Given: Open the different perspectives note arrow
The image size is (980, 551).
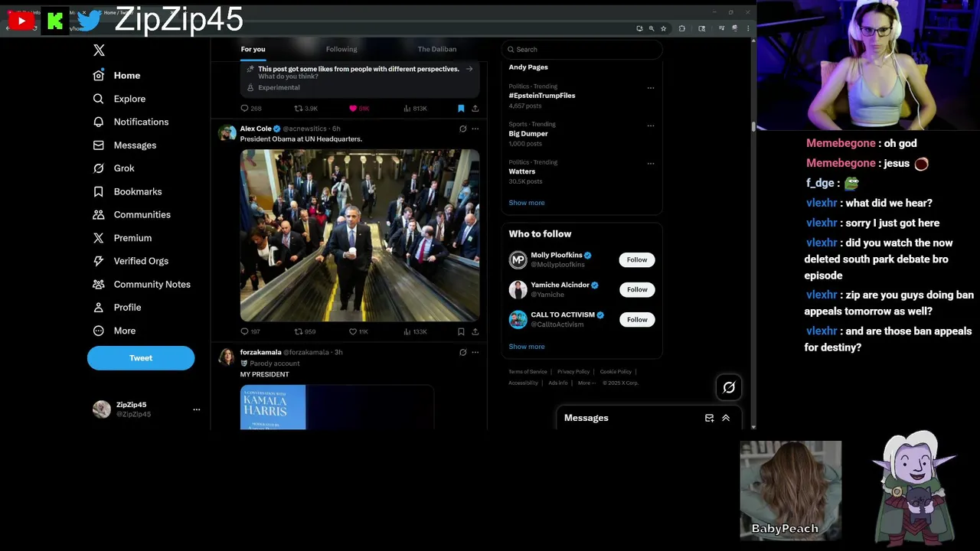Looking at the screenshot, I should coord(469,69).
